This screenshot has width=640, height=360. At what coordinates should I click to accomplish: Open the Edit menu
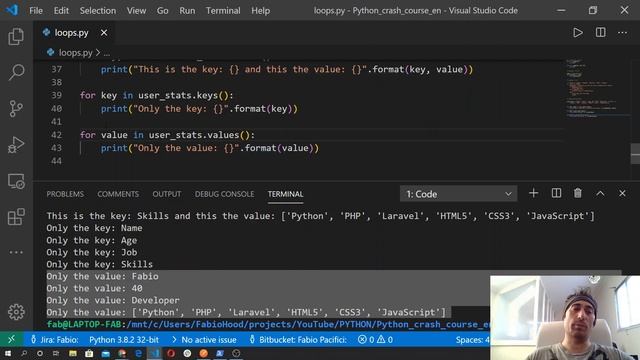61,11
